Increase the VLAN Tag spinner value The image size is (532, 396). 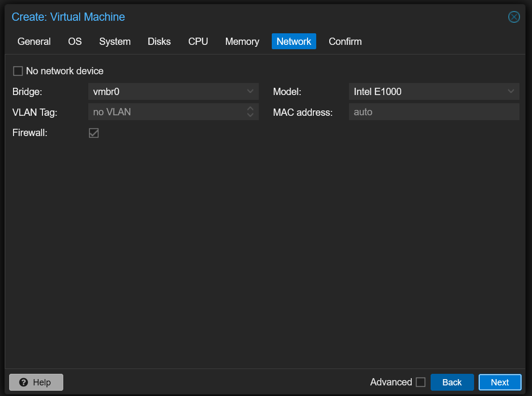click(250, 109)
